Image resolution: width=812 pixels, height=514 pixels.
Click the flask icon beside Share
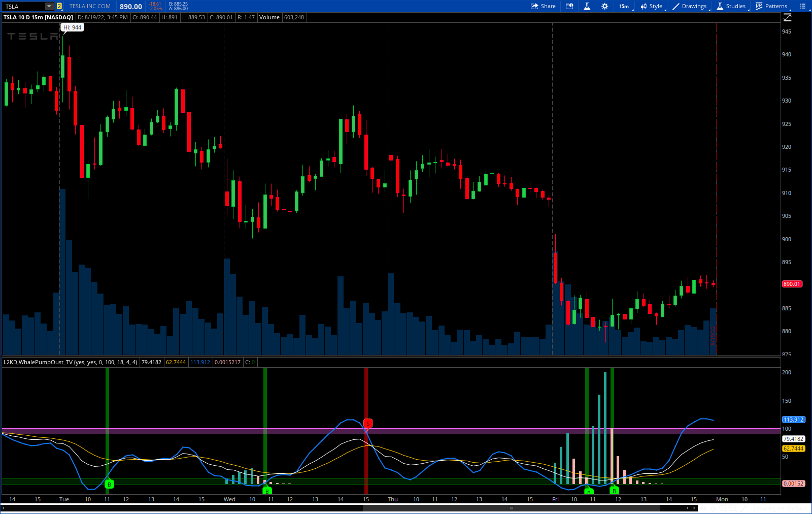[x=587, y=6]
